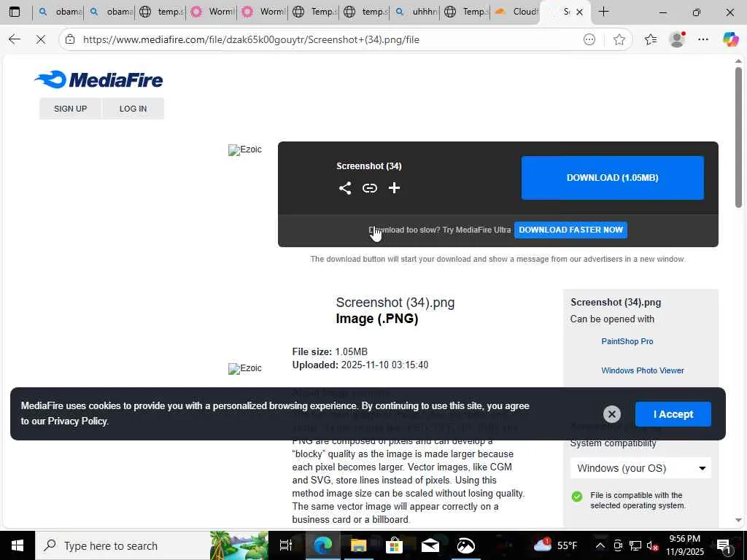Click the scrollbar down arrow
The height and width of the screenshot is (560, 747).
[x=738, y=521]
